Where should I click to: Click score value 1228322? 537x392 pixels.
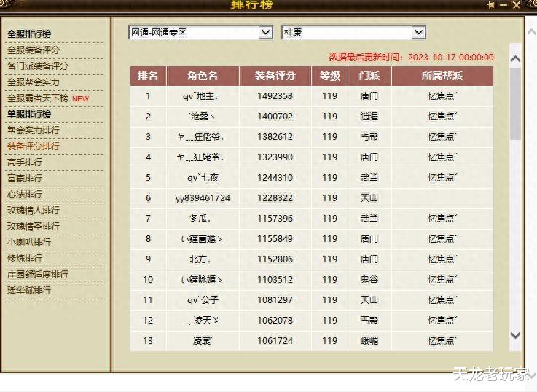pyautogui.click(x=275, y=198)
